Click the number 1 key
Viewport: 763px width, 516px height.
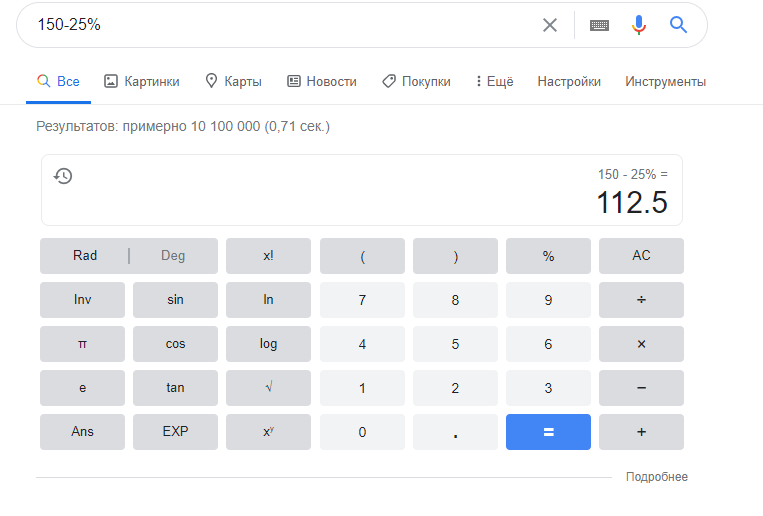pos(362,388)
